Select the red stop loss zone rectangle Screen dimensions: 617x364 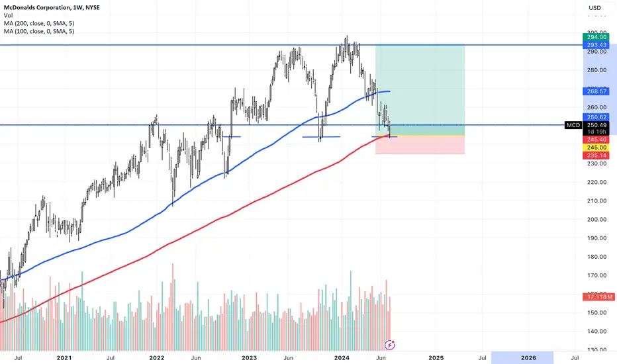pyautogui.click(x=420, y=145)
